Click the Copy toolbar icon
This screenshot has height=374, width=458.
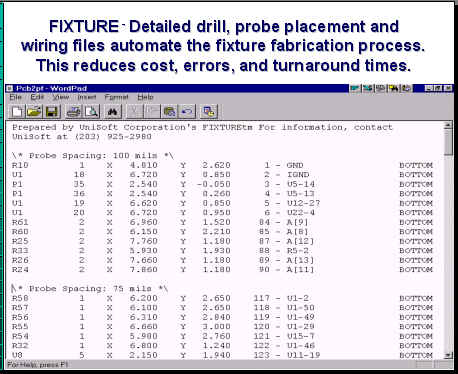pos(152,112)
